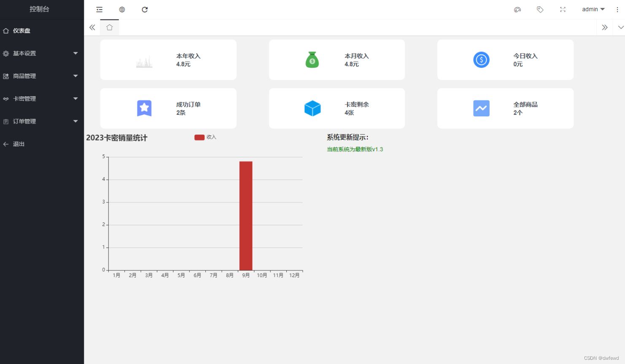
Task: Click the red September bar in chart
Action: click(246, 215)
